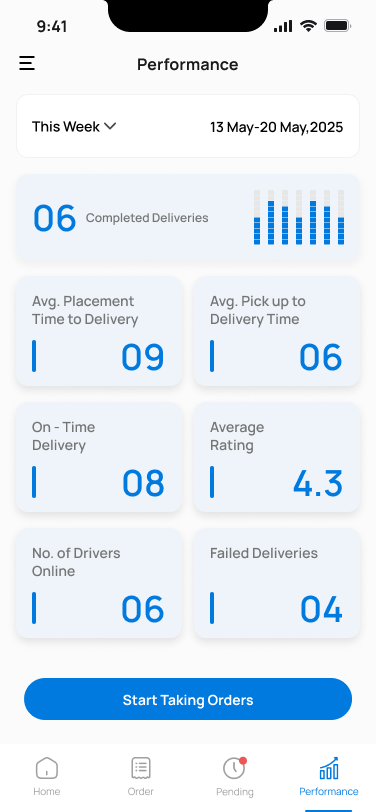Tap the Performance chart icon
This screenshot has height=812, width=376.
(329, 767)
